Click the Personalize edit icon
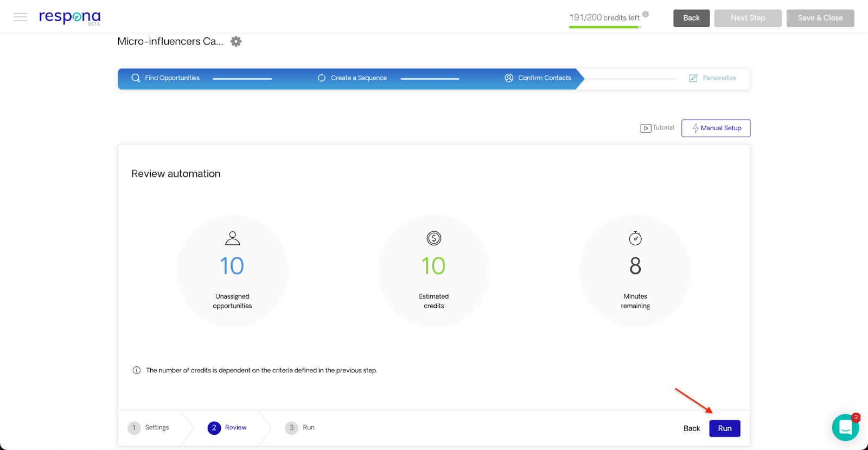868x450 pixels. 693,78
